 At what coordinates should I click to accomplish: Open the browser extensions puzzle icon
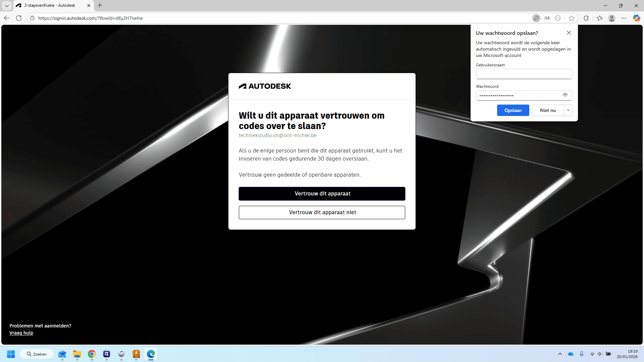point(586,18)
